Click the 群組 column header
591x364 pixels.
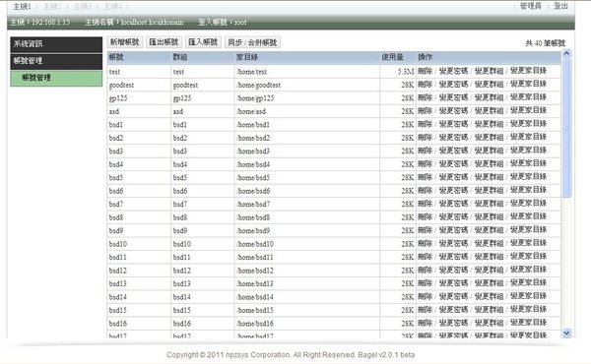203,57
